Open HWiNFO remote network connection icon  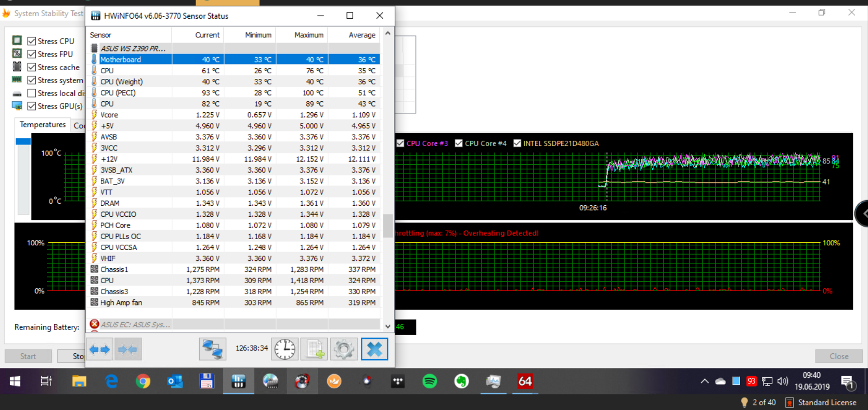tap(213, 349)
